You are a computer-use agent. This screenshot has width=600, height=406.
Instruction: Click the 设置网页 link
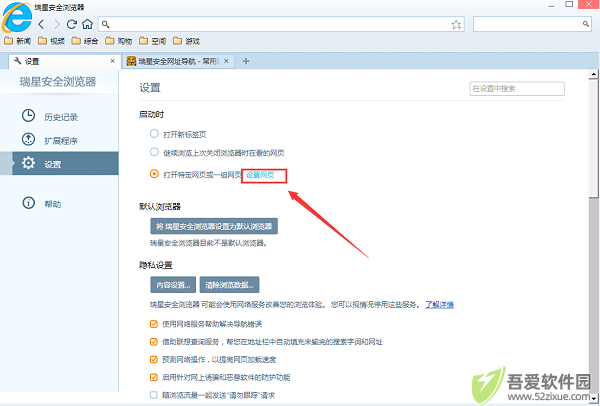coord(260,175)
